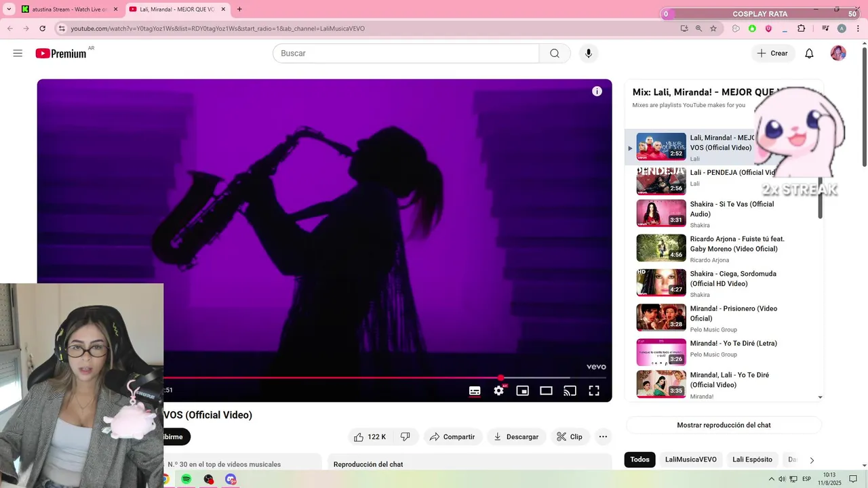Open Spotify from the taskbar
The height and width of the screenshot is (488, 868).
click(186, 479)
